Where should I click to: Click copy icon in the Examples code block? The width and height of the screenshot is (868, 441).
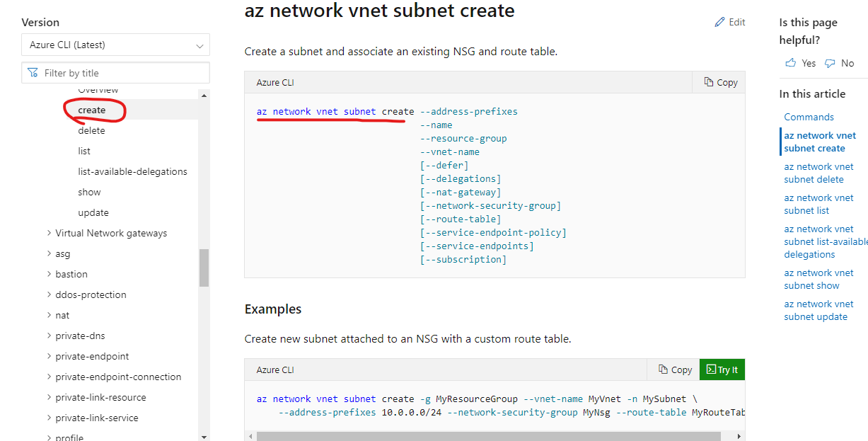pyautogui.click(x=663, y=370)
